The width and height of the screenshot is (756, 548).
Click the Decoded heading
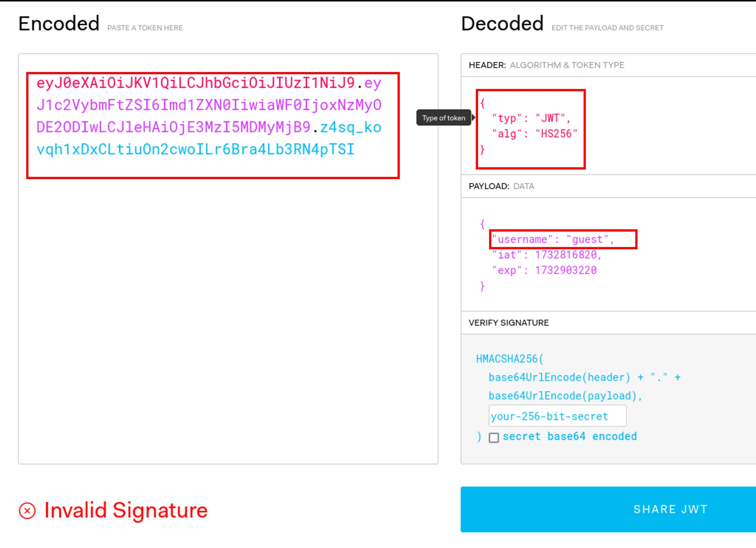[x=502, y=24]
